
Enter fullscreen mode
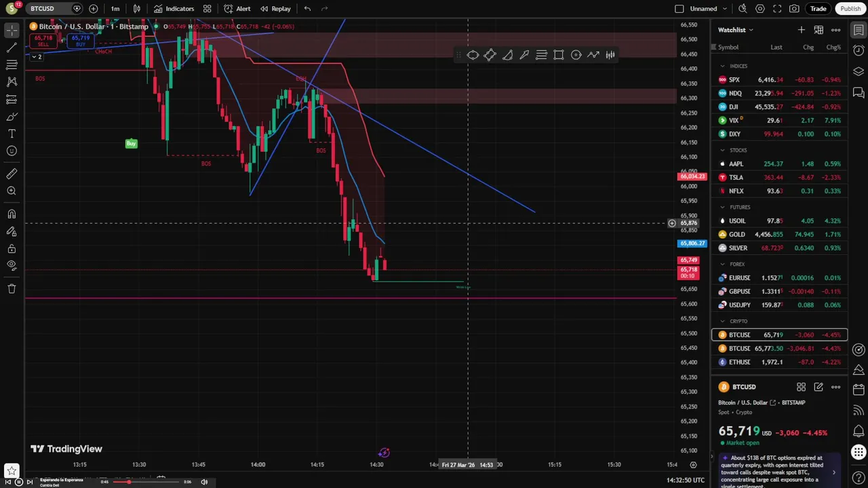(x=777, y=9)
